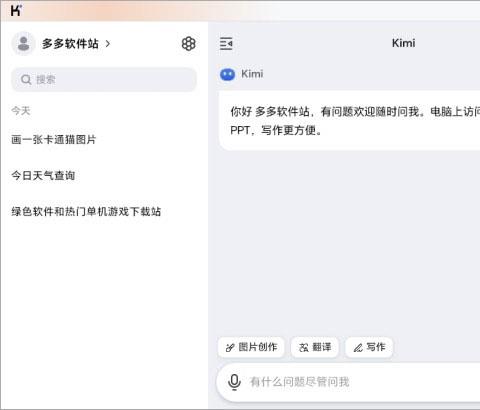Click the Kimi K logo in title bar
The height and width of the screenshot is (410, 480).
(x=16, y=11)
